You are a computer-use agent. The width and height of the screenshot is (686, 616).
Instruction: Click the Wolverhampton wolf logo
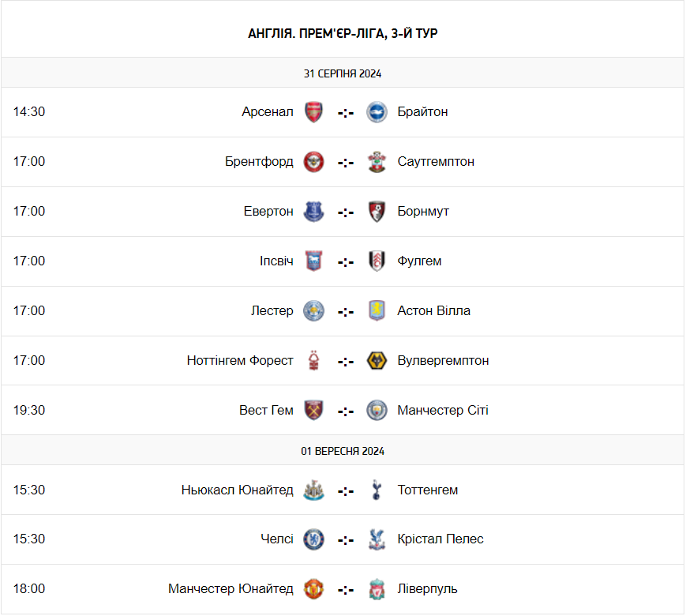click(377, 361)
